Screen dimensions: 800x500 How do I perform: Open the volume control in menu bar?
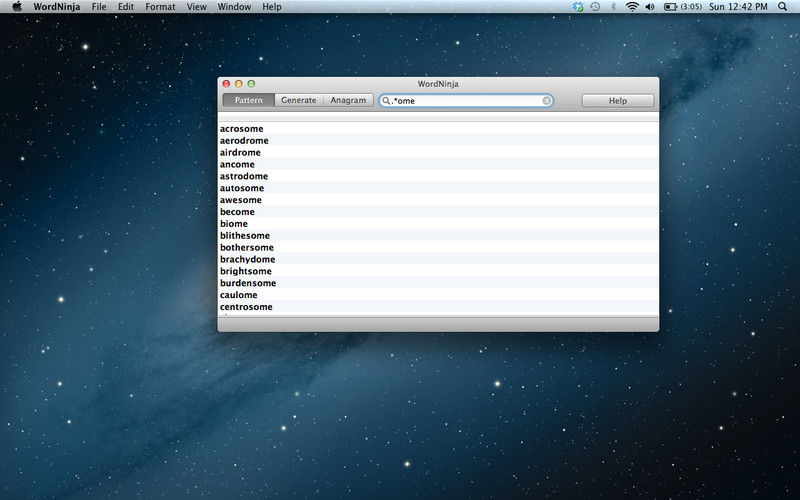(x=649, y=7)
